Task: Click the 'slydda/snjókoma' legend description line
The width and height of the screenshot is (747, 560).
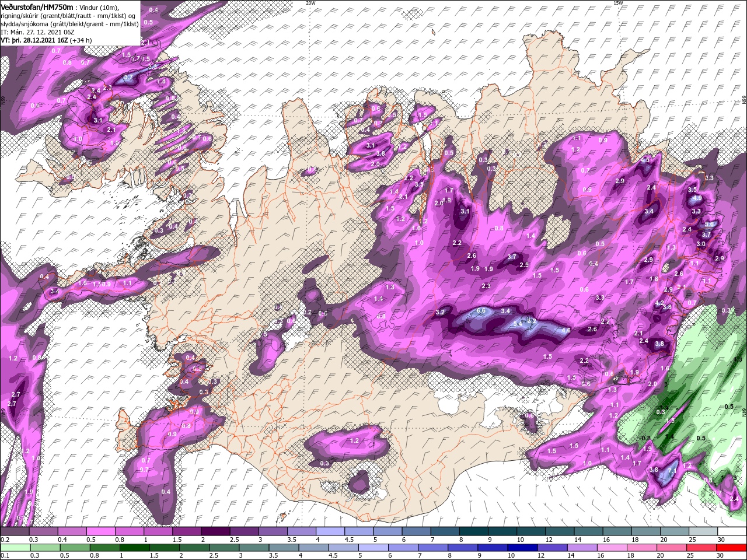Action: tap(70, 24)
